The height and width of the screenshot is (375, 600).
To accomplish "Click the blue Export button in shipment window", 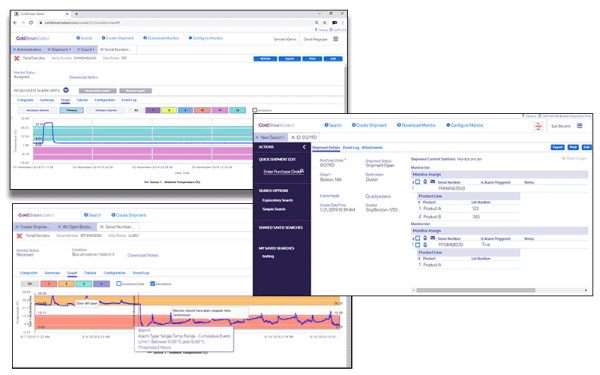I will (x=558, y=147).
